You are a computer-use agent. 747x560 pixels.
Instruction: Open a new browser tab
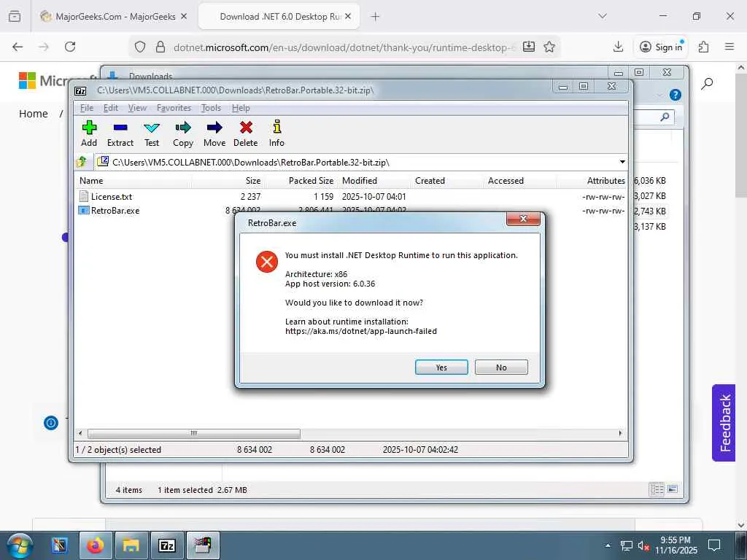pos(376,16)
